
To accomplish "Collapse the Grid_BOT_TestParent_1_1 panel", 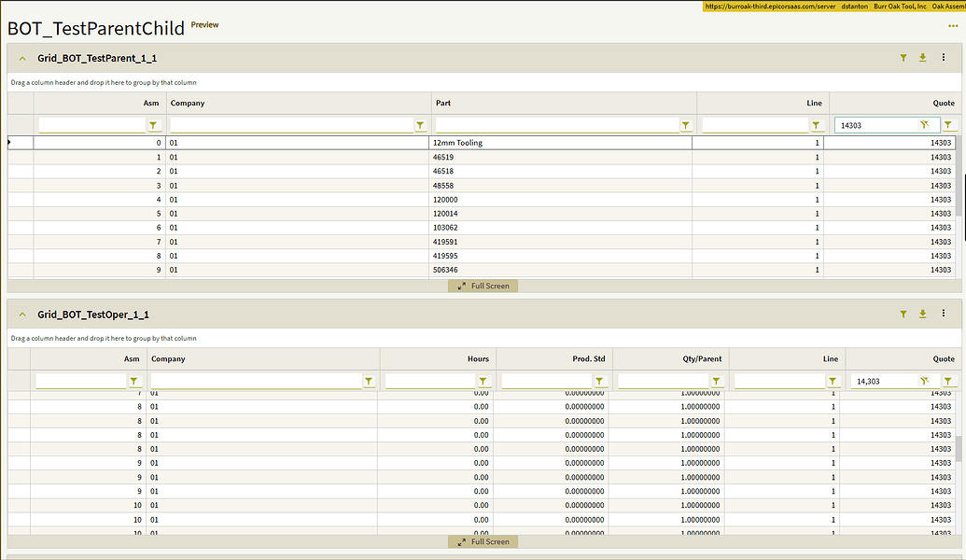I will [22, 58].
